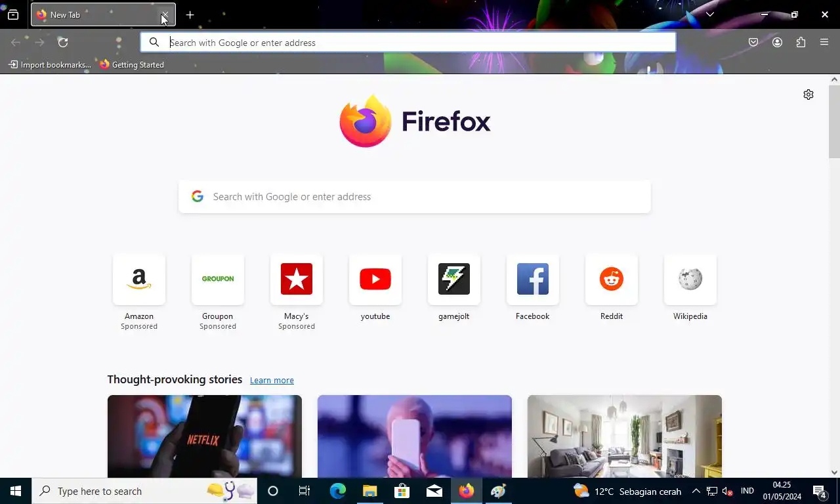
Task: Go forward one page
Action: [39, 42]
